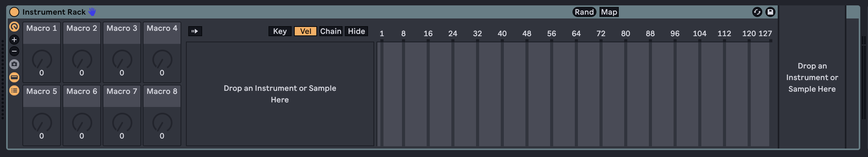The width and height of the screenshot is (868, 157).
Task: Click the macro variations camera icon
Action: click(x=14, y=64)
